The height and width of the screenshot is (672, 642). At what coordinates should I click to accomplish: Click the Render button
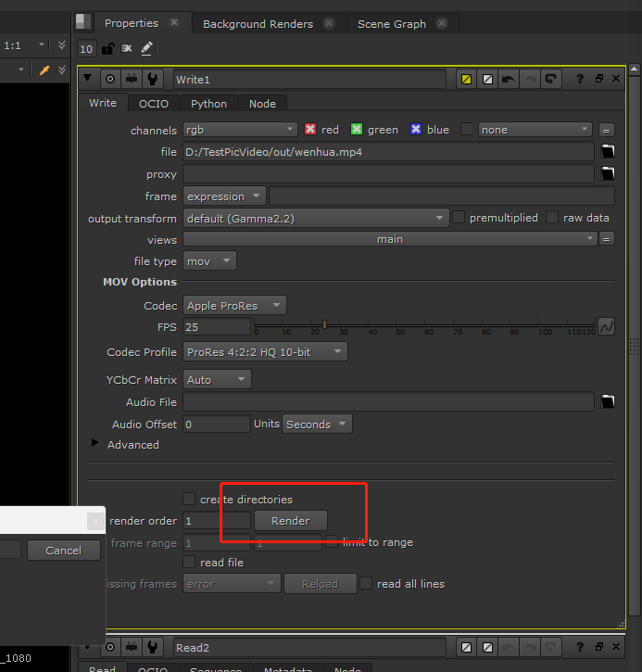290,521
